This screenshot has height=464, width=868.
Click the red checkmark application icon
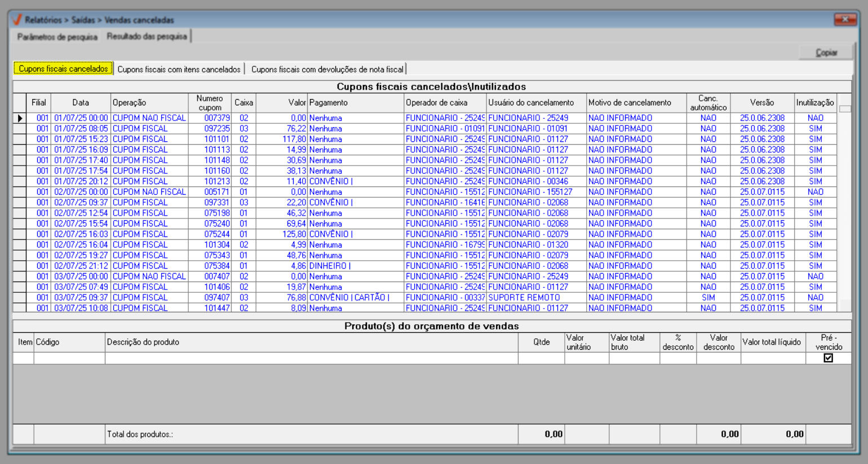(17, 20)
